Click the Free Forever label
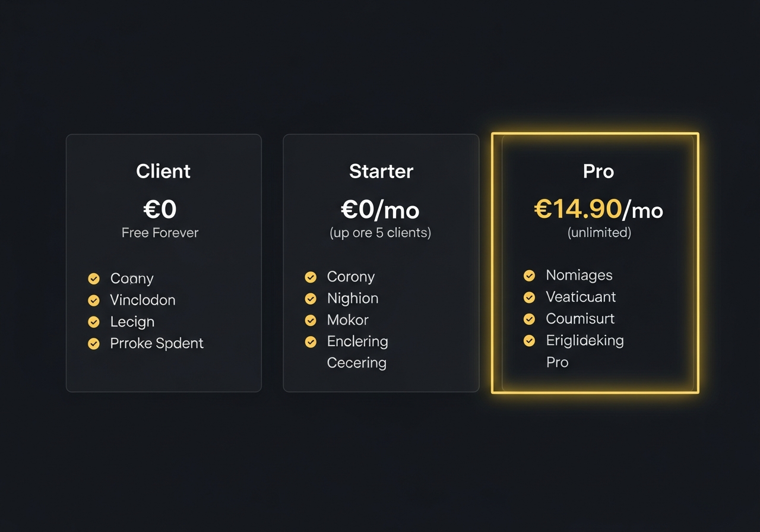 coord(160,233)
